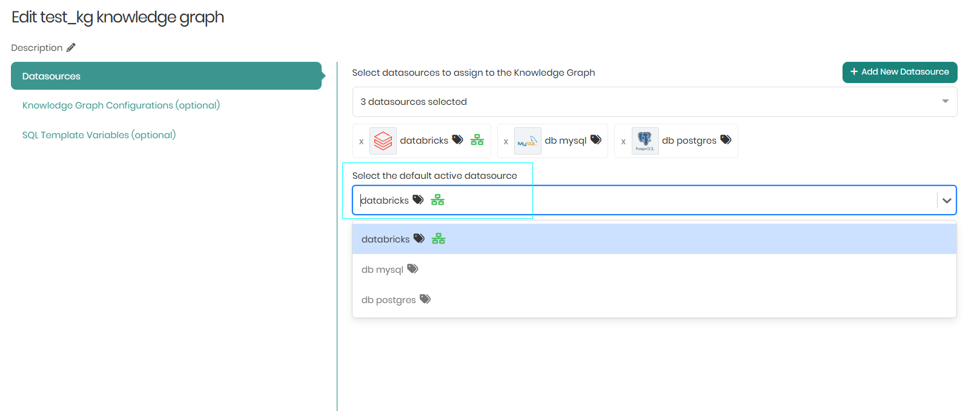
Task: Click the MySQL logo in selected chips
Action: (527, 141)
